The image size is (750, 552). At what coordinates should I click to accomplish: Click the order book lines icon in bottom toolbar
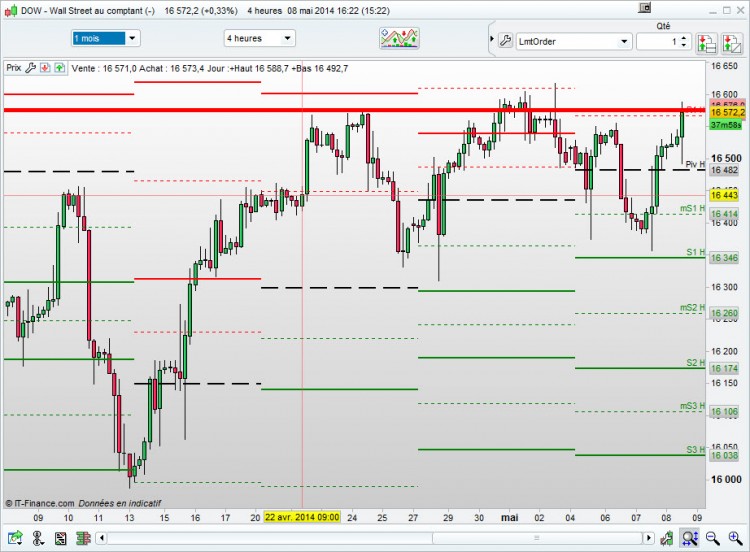[x=83, y=538]
